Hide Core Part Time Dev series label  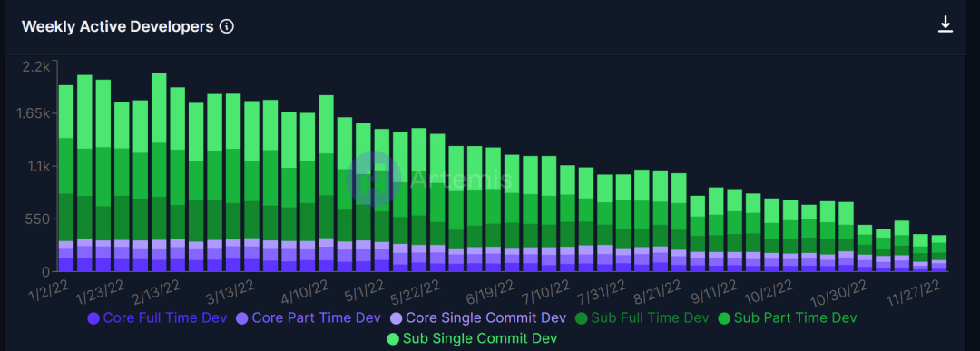[x=317, y=317]
